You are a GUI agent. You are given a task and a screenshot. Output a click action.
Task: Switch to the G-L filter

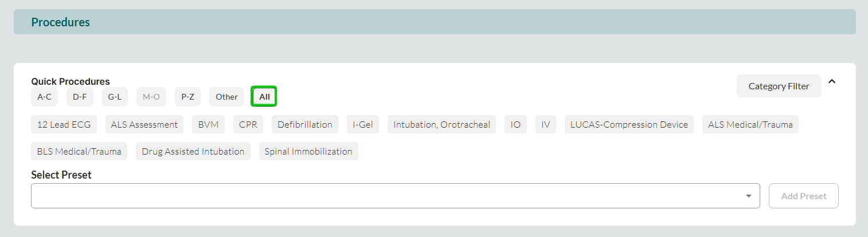(x=115, y=97)
